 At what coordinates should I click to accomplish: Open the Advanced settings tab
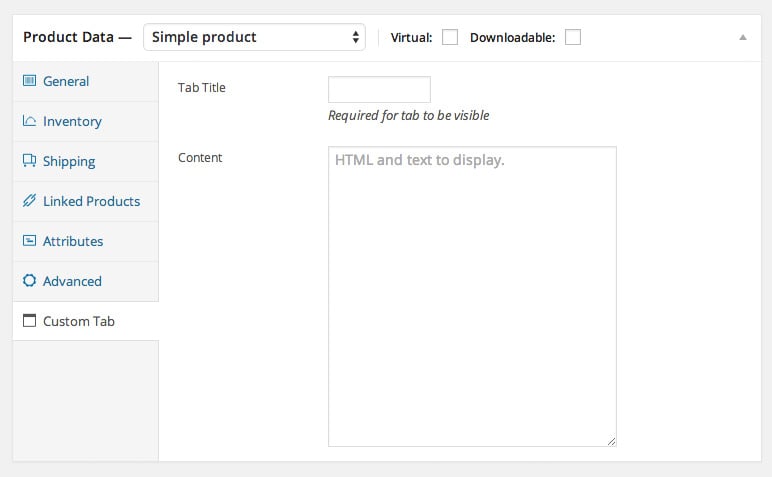click(x=72, y=281)
